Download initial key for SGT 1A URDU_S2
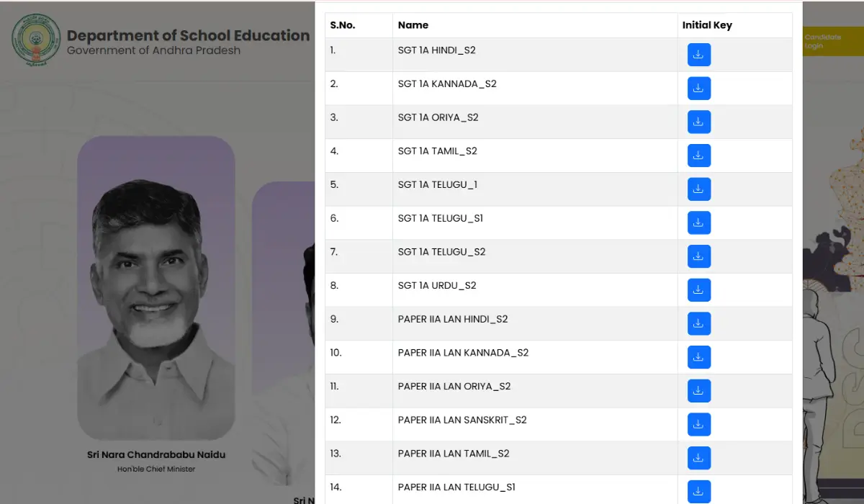 [x=699, y=290]
